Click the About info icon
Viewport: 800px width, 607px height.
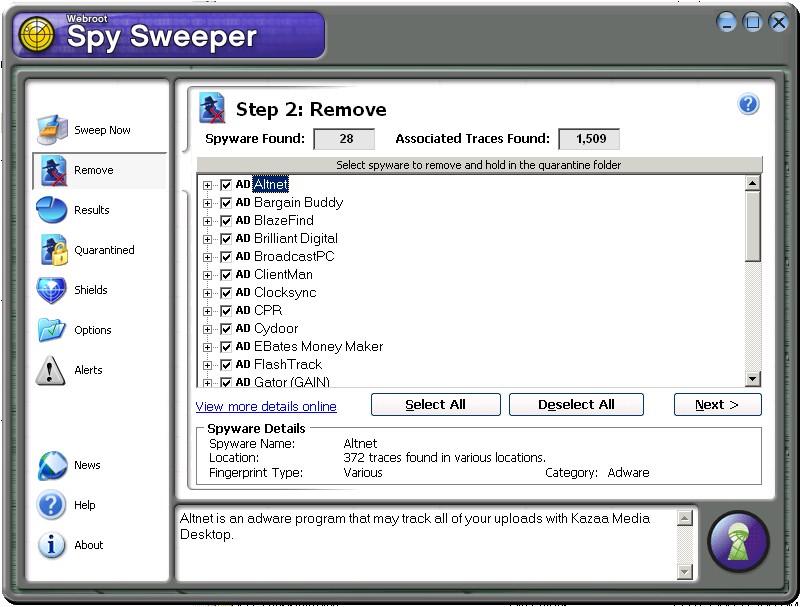click(51, 545)
